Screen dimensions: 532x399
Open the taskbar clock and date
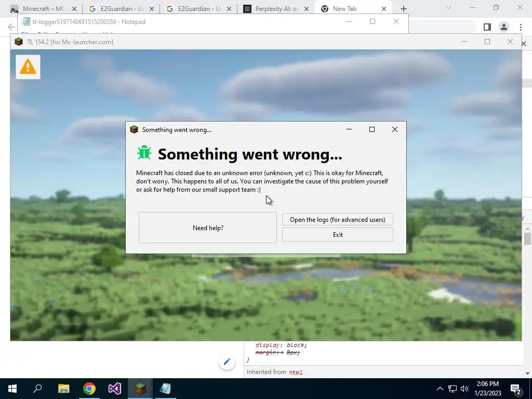[487, 389]
